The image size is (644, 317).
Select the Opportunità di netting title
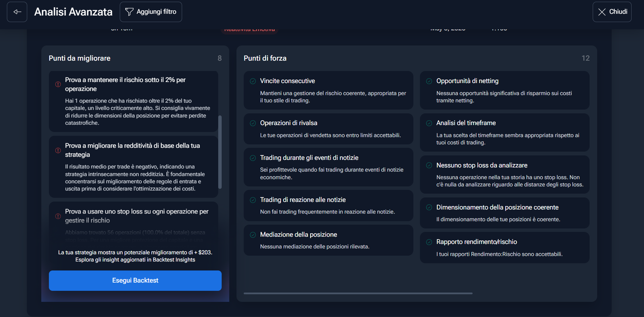click(467, 81)
